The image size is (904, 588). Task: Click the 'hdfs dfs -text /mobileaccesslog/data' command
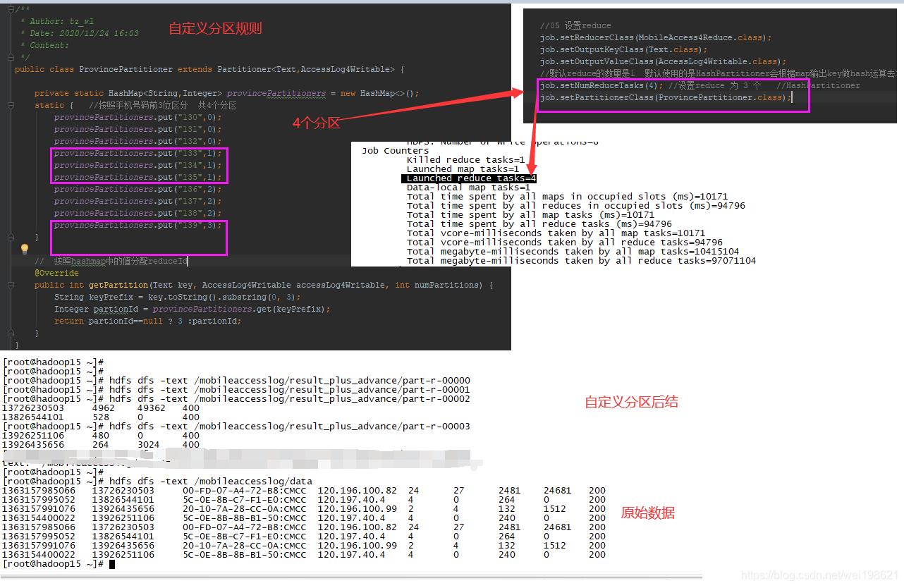click(211, 482)
